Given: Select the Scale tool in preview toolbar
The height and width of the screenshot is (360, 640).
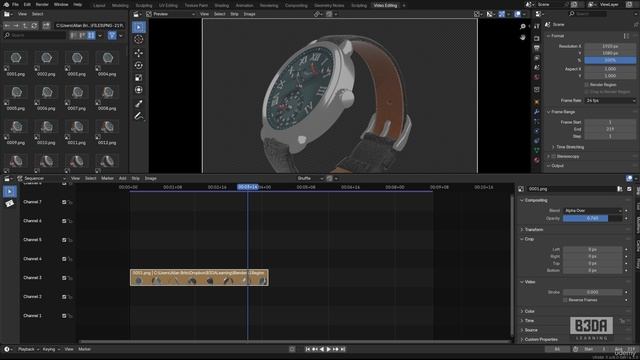Looking at the screenshot, I should (x=139, y=78).
